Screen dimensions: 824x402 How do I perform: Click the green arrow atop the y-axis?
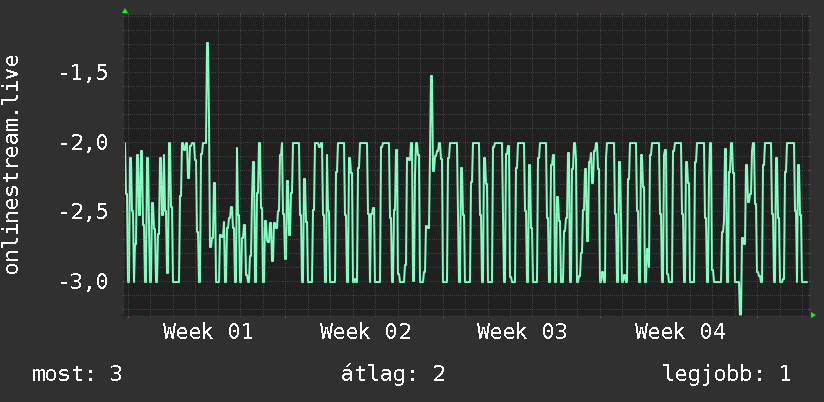[x=125, y=11]
